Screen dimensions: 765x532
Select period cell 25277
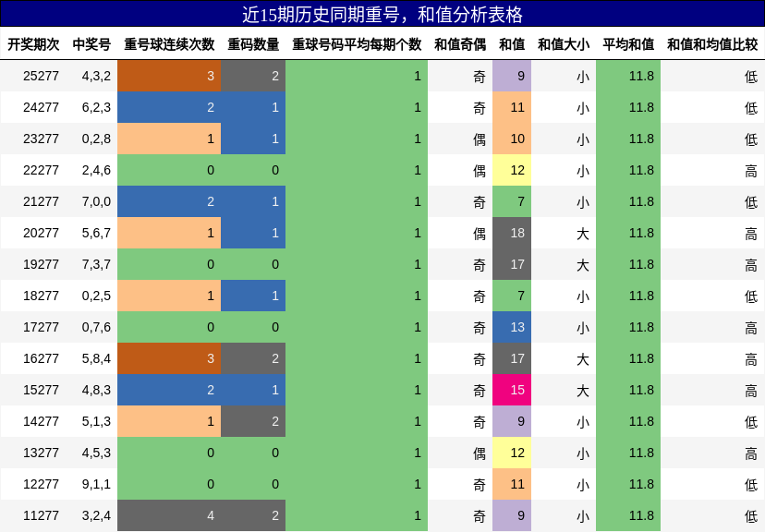click(41, 76)
